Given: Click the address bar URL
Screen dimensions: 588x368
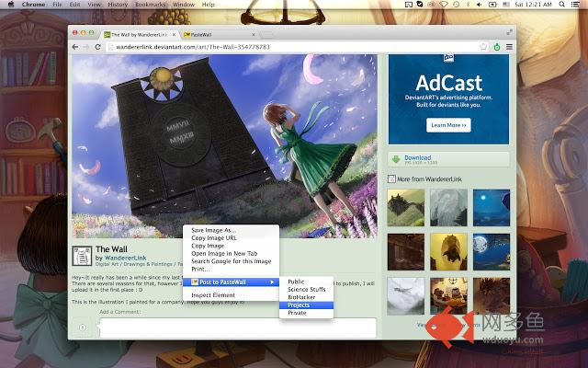Looking at the screenshot, I should point(193,47).
